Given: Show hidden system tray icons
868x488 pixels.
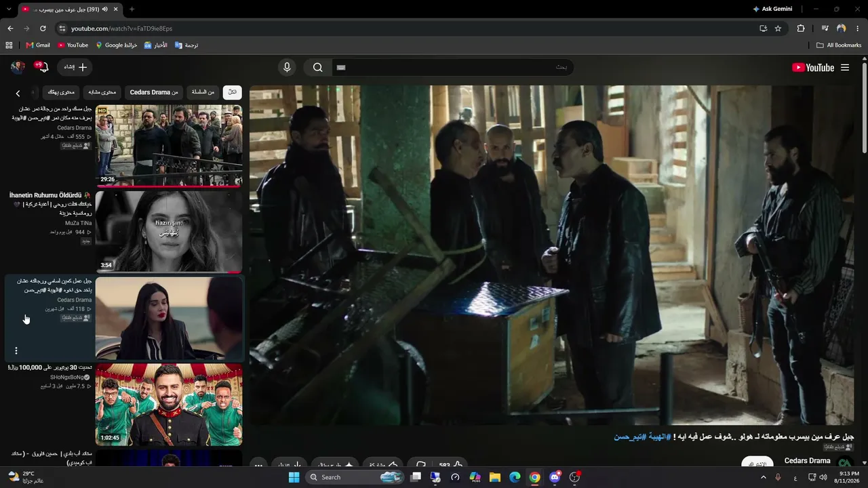Looking at the screenshot, I should (763, 477).
